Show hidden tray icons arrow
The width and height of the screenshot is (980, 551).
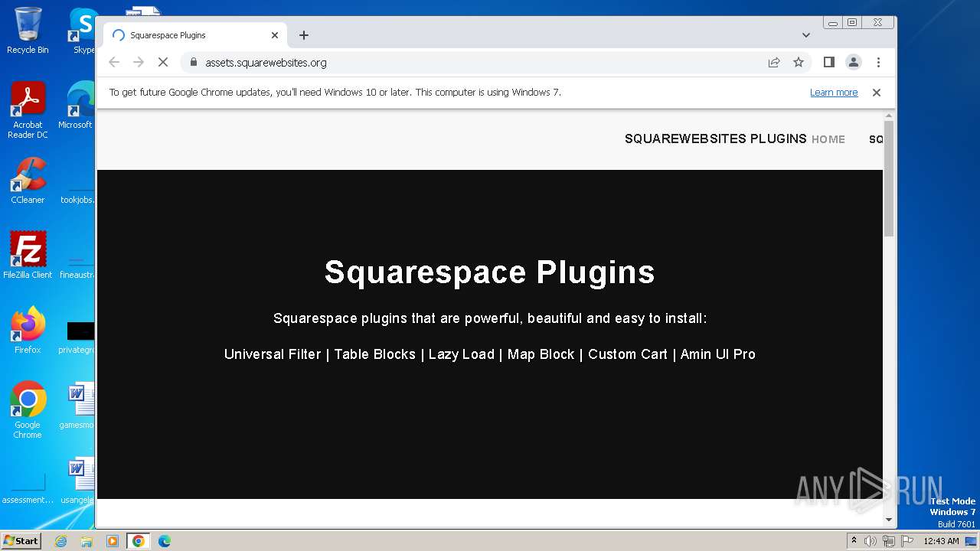coord(854,541)
